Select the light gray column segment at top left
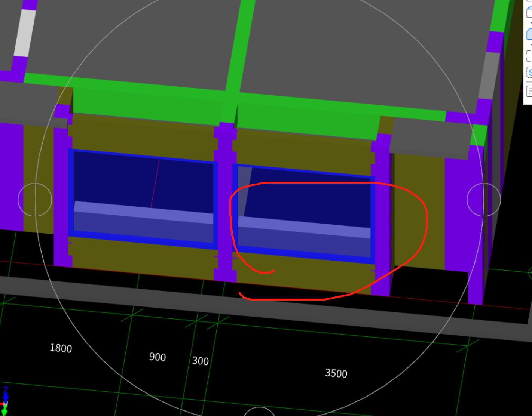 25,33
